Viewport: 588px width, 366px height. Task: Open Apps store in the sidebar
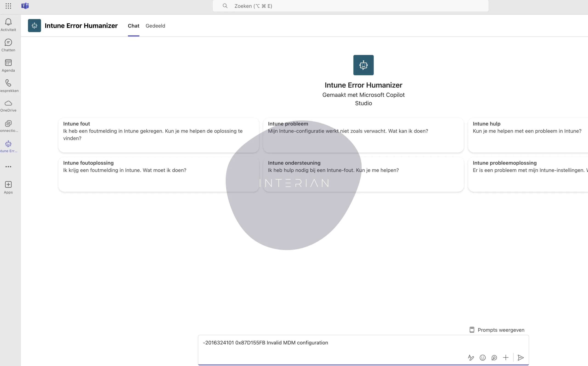(x=8, y=187)
